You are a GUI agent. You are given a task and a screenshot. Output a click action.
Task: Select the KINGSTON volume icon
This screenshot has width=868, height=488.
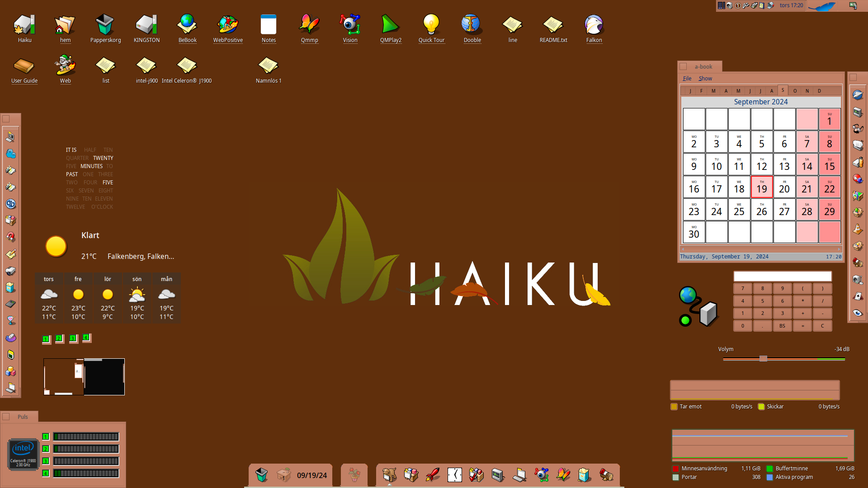pyautogui.click(x=146, y=25)
